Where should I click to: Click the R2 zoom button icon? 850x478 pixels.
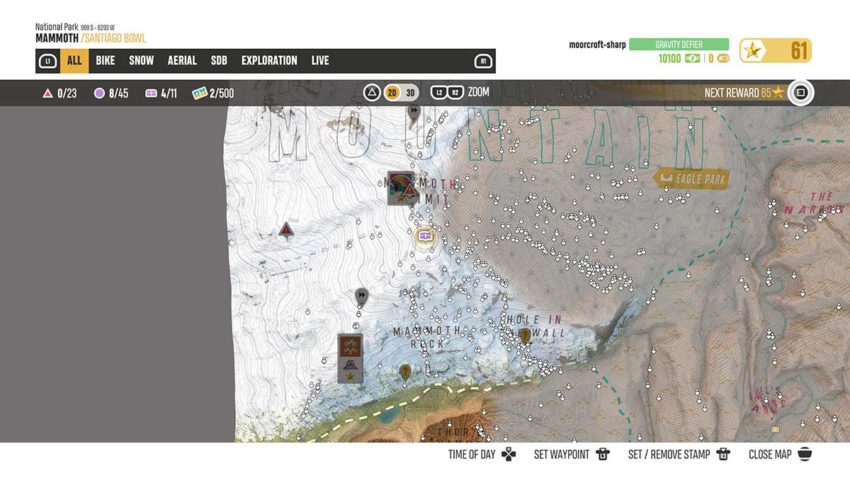coord(455,93)
